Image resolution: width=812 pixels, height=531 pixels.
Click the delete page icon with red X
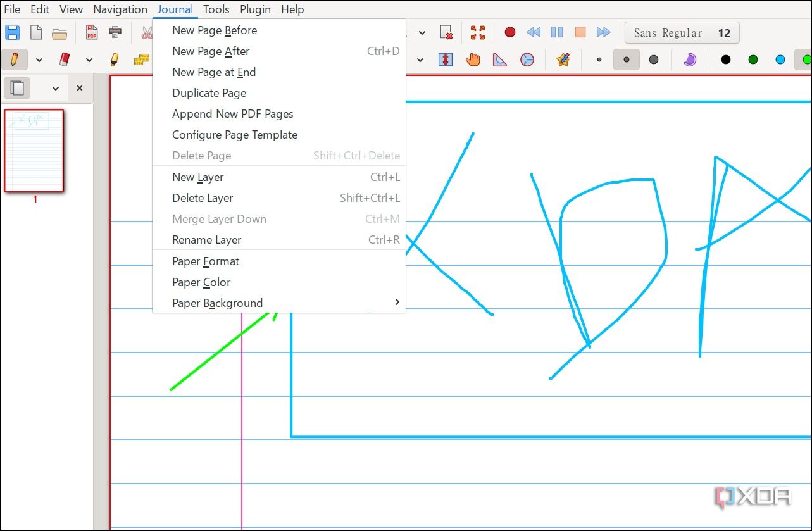(446, 32)
